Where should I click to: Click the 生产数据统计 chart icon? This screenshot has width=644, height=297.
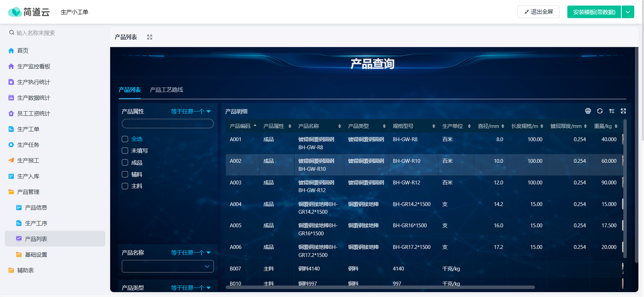click(x=11, y=98)
